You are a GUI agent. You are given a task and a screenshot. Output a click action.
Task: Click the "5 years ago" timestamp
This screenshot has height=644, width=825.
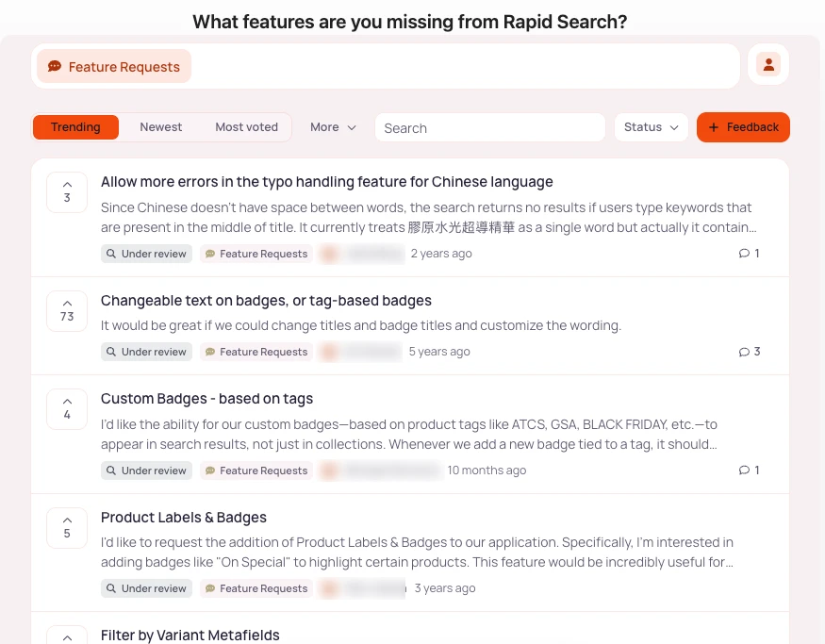(439, 352)
